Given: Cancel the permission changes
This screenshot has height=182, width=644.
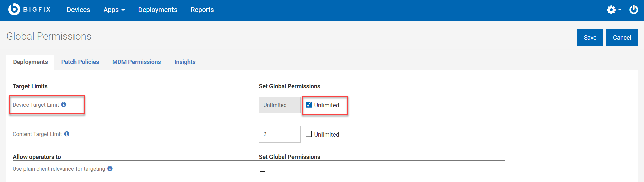Looking at the screenshot, I should pos(622,38).
